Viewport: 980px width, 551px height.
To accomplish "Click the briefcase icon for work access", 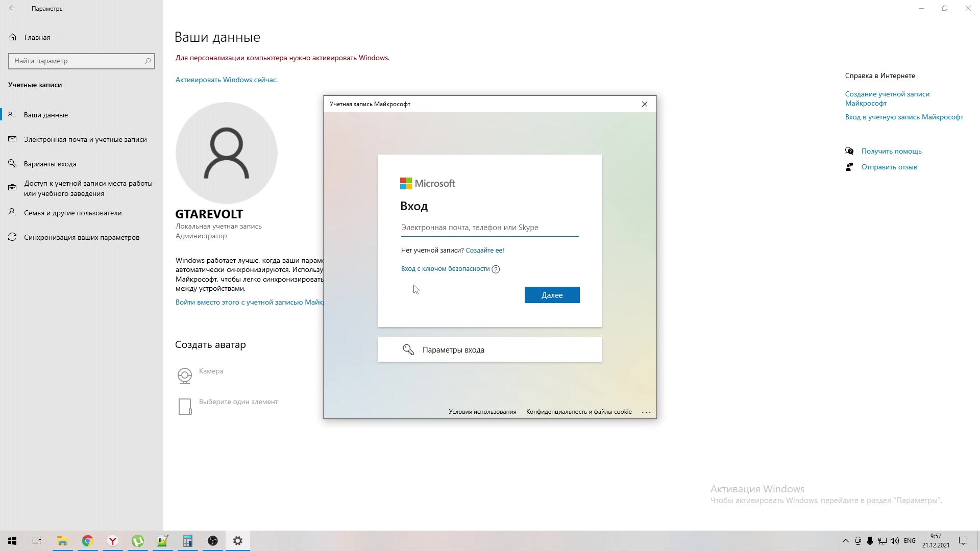I will coord(12,188).
